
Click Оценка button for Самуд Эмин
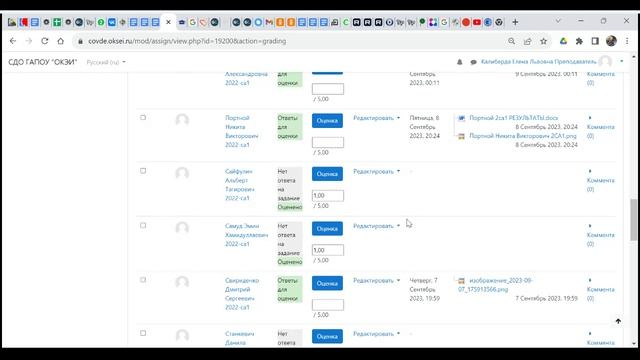coord(327,229)
